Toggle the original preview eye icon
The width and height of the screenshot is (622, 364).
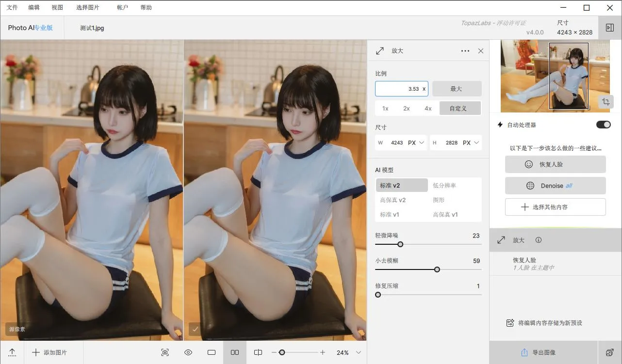pos(188,352)
